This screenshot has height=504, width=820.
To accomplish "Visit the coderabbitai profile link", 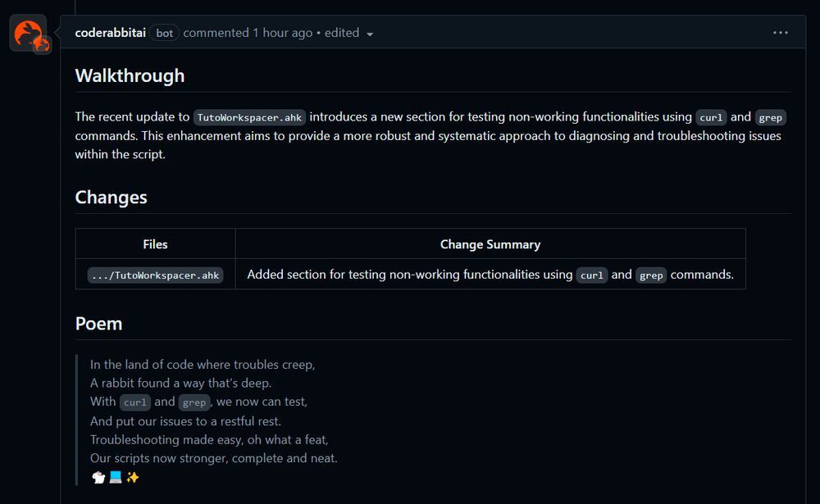I will pyautogui.click(x=110, y=32).
